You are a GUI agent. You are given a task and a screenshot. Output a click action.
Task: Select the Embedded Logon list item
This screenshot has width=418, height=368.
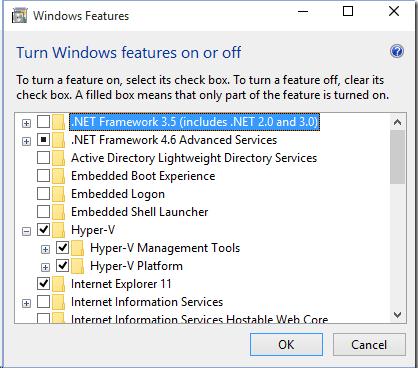pyautogui.click(x=118, y=194)
